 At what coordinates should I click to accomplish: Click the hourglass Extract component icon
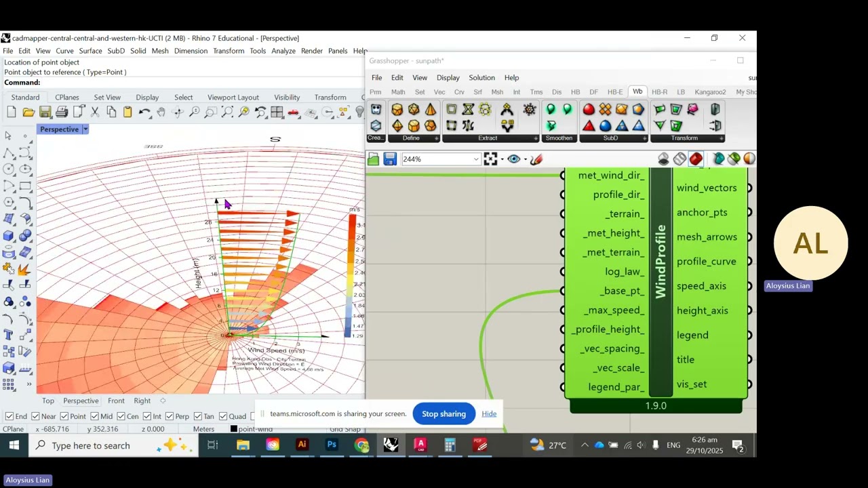pos(468,110)
